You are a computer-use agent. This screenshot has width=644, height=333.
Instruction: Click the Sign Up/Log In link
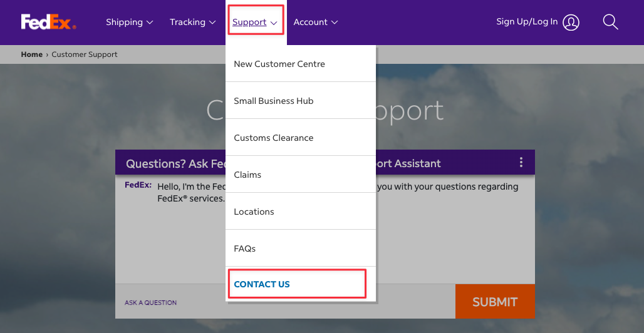click(527, 22)
